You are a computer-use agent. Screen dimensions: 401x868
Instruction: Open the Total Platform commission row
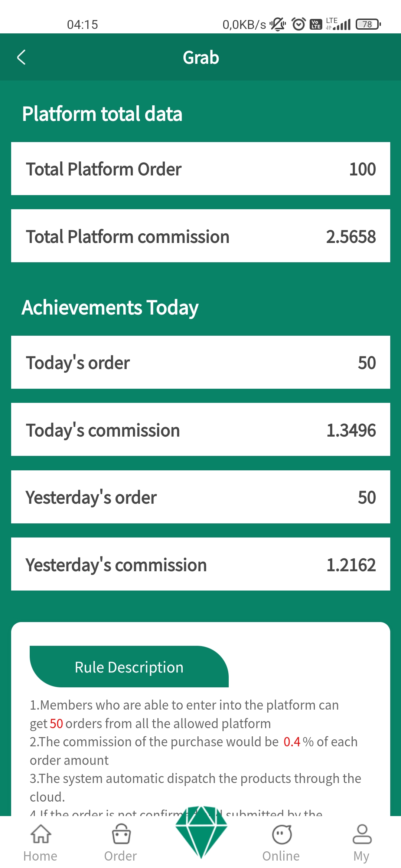200,236
